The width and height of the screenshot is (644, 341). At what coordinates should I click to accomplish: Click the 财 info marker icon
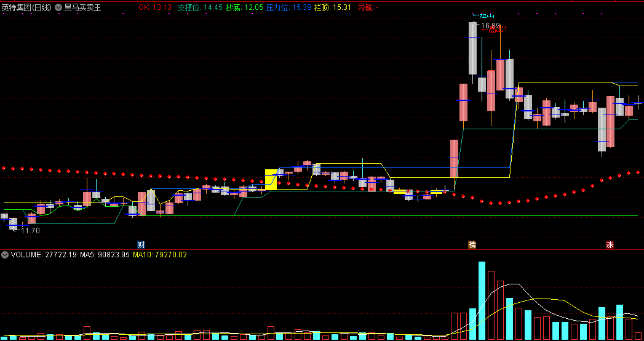[x=141, y=245]
